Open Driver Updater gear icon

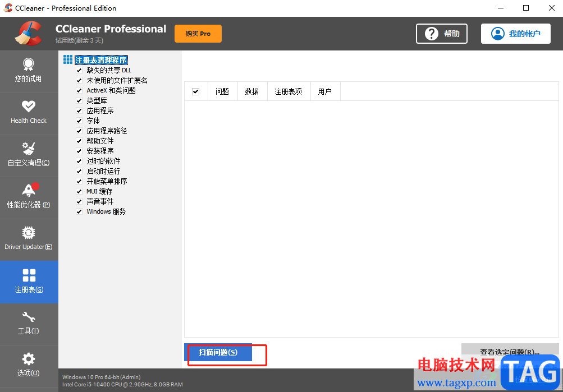29,233
